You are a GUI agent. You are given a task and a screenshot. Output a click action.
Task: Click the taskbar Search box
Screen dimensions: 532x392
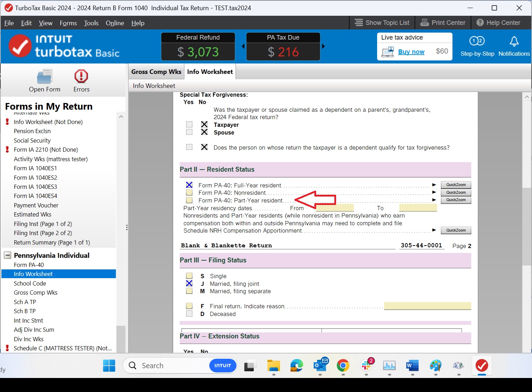tap(180, 366)
